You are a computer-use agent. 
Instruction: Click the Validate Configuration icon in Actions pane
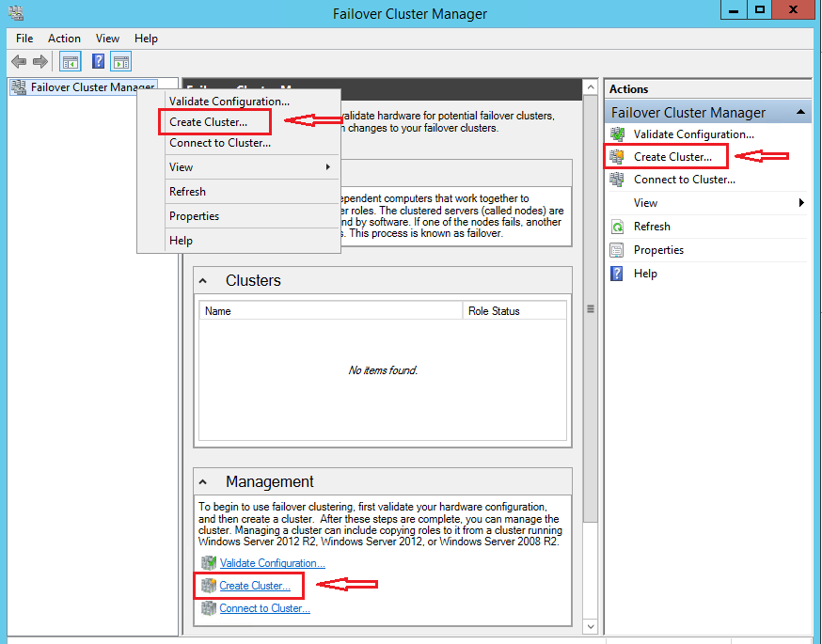click(619, 134)
